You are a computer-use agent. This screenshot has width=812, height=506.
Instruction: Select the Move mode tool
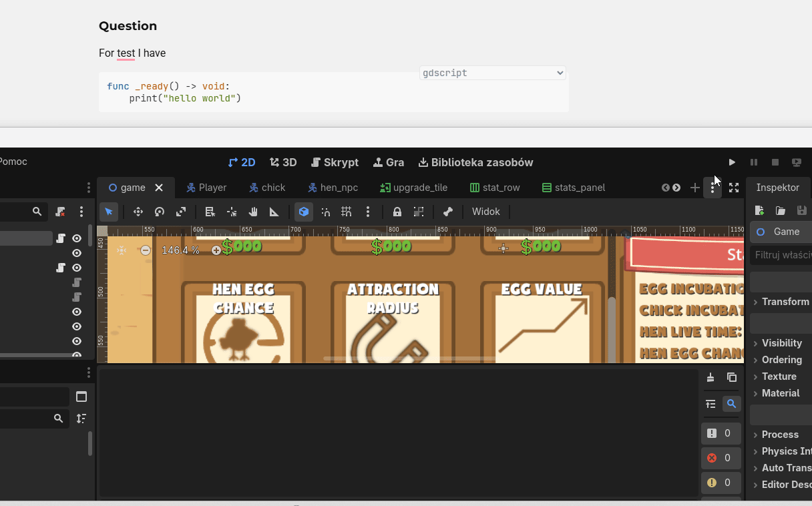coord(138,212)
